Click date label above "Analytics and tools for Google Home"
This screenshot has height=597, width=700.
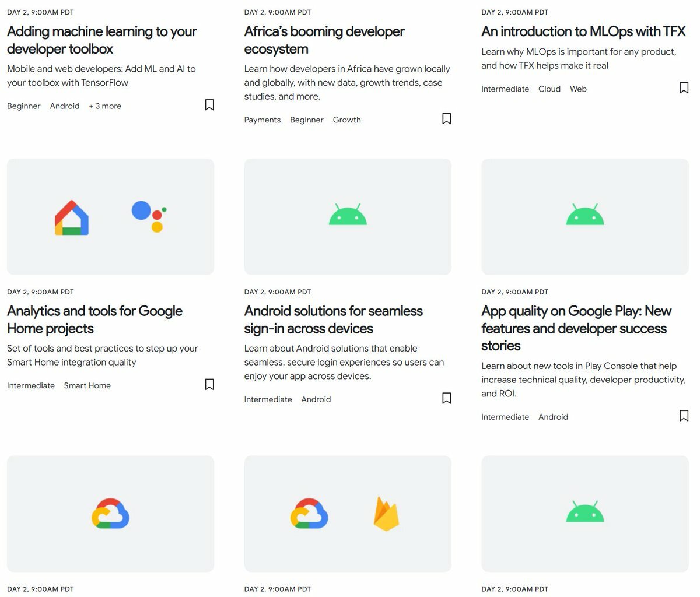click(40, 292)
